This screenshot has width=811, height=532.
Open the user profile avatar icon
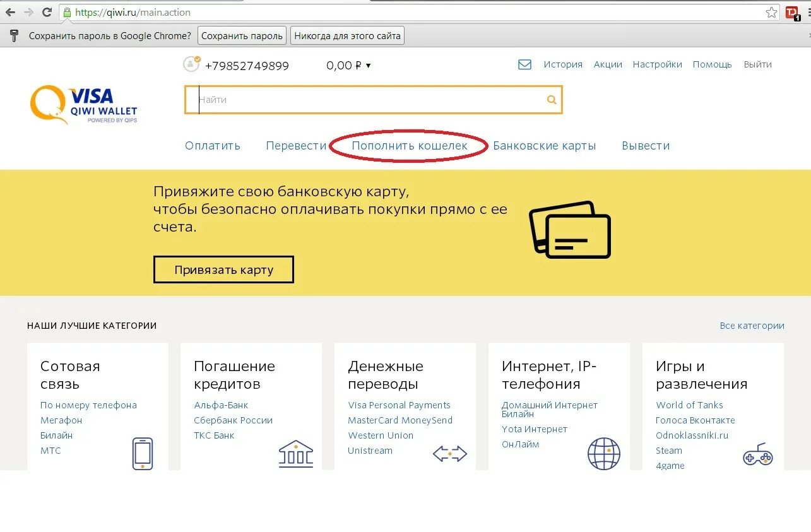click(x=191, y=64)
